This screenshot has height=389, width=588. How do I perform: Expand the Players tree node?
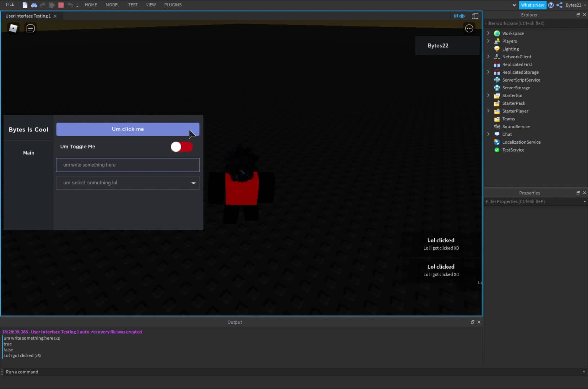(x=488, y=41)
